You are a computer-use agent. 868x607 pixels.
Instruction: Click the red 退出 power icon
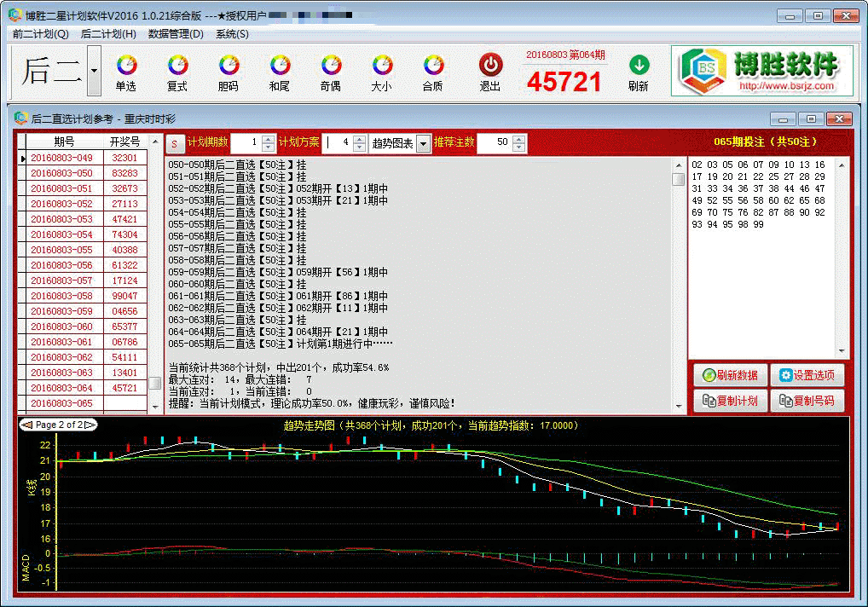pyautogui.click(x=490, y=65)
